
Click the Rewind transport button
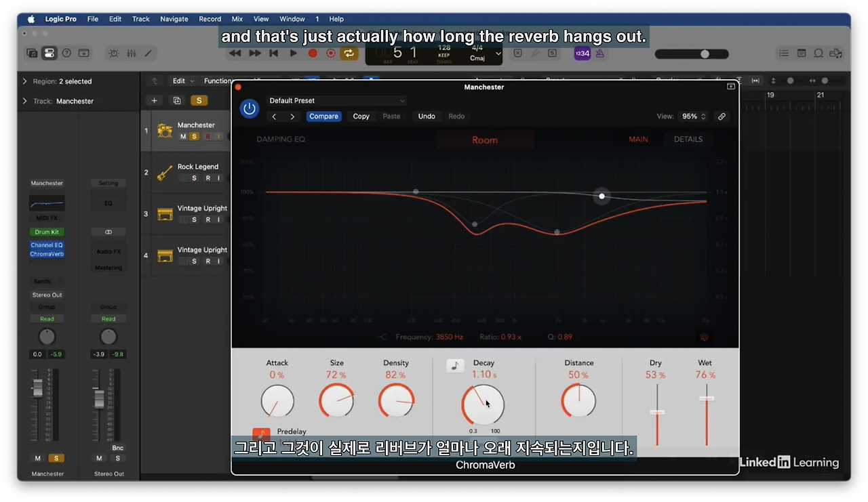[235, 53]
